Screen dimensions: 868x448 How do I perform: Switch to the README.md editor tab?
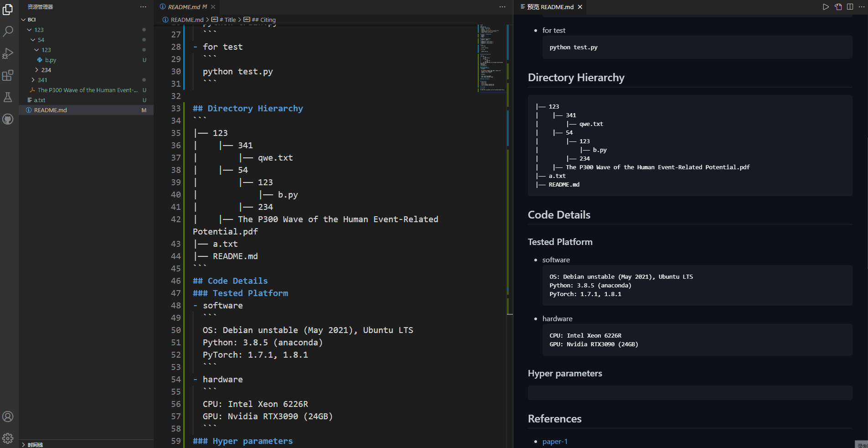(x=187, y=7)
